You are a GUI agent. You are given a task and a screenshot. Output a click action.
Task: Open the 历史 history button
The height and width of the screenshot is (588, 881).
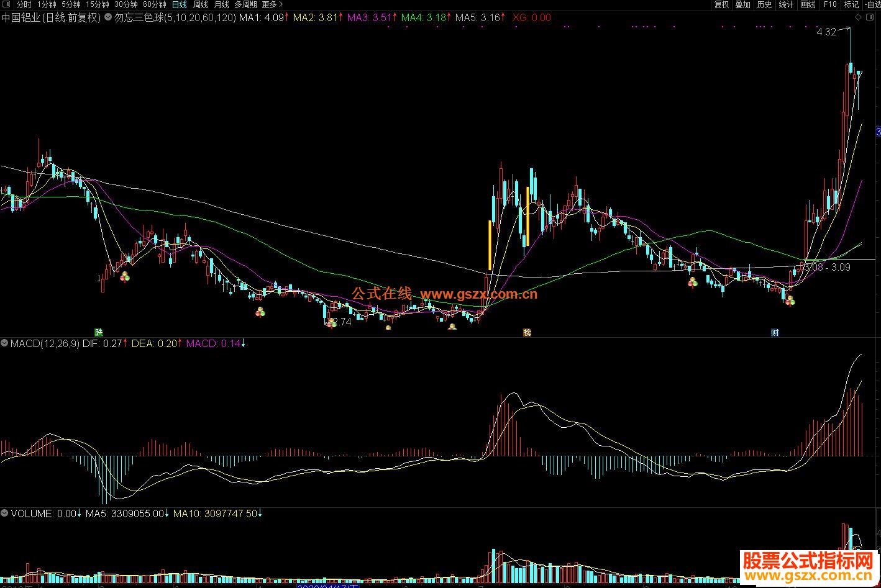pyautogui.click(x=764, y=4)
